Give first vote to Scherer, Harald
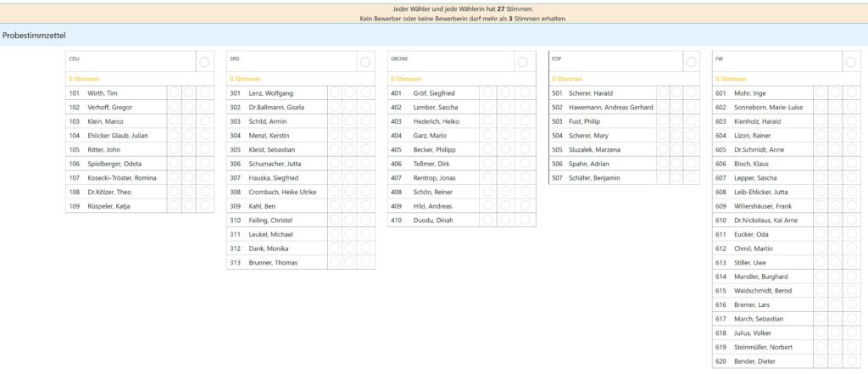 tap(663, 93)
